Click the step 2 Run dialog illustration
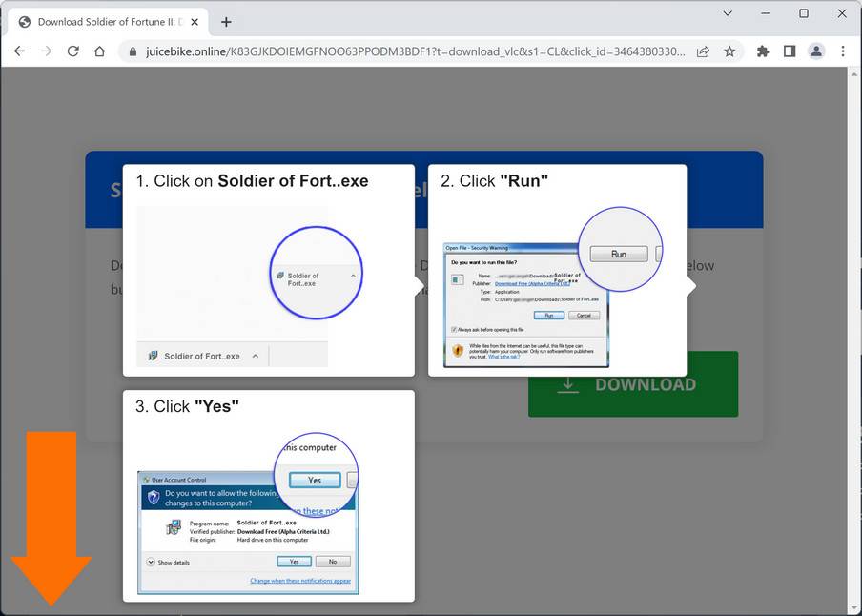 [x=553, y=288]
